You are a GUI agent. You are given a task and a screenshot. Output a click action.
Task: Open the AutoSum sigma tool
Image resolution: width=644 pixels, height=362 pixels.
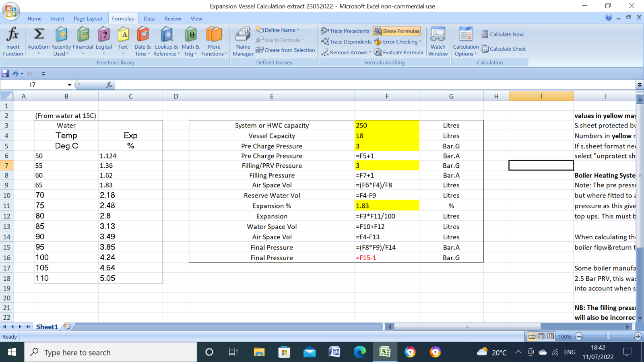pyautogui.click(x=39, y=35)
